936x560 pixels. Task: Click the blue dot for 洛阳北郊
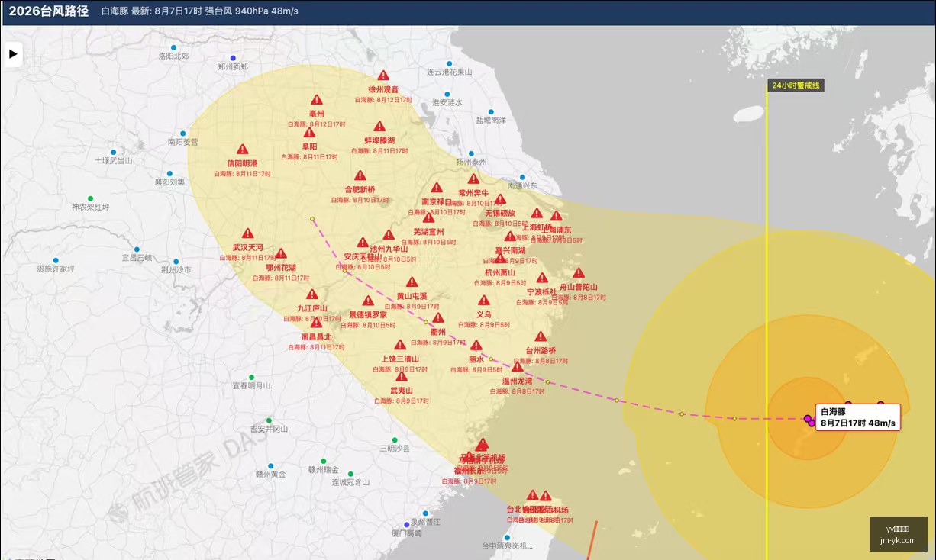(173, 47)
